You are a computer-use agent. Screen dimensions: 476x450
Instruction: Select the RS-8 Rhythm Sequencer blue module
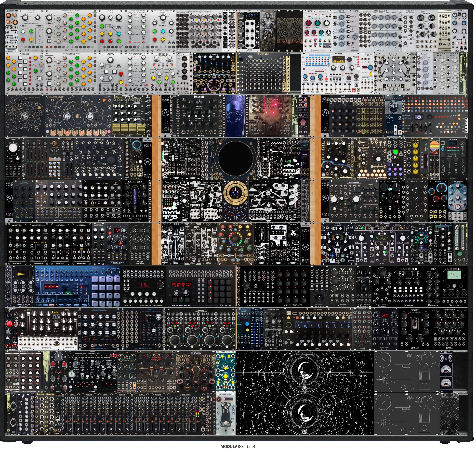(x=78, y=286)
